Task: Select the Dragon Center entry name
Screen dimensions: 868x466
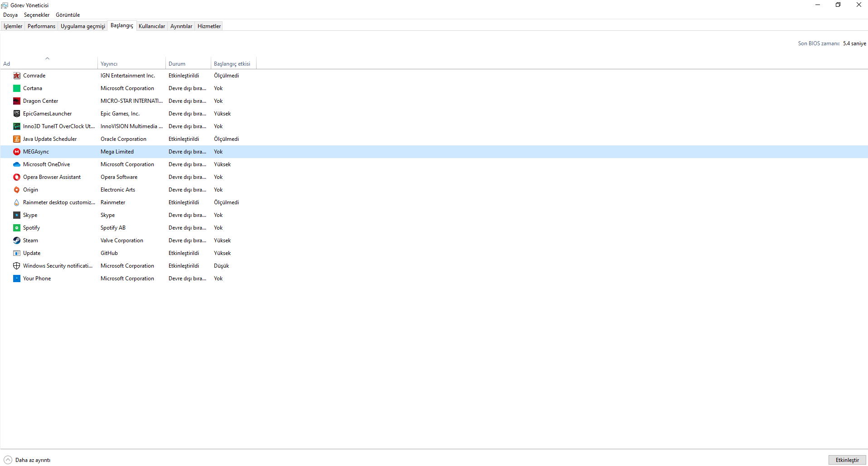Action: pos(40,101)
